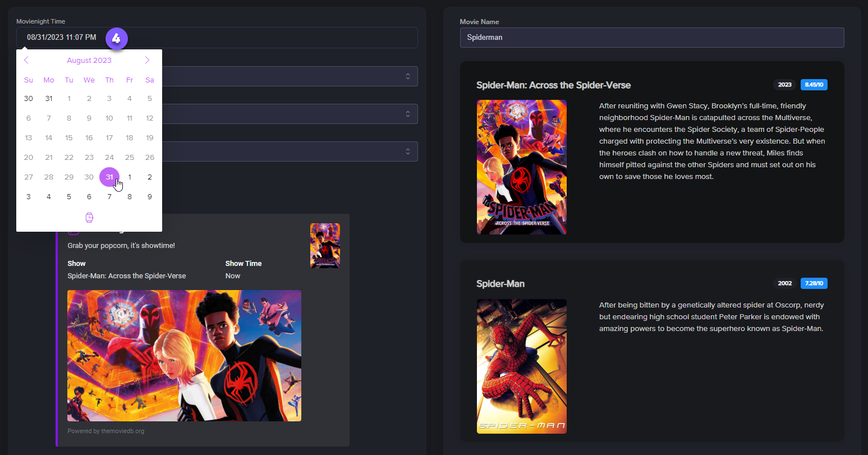This screenshot has height=455, width=868.
Task: Select the 2002 Spider-Man poster
Action: click(x=521, y=366)
